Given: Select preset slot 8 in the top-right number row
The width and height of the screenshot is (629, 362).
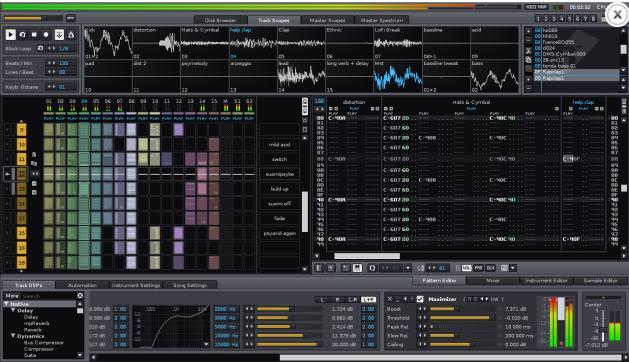Looking at the screenshot, I should [593, 18].
